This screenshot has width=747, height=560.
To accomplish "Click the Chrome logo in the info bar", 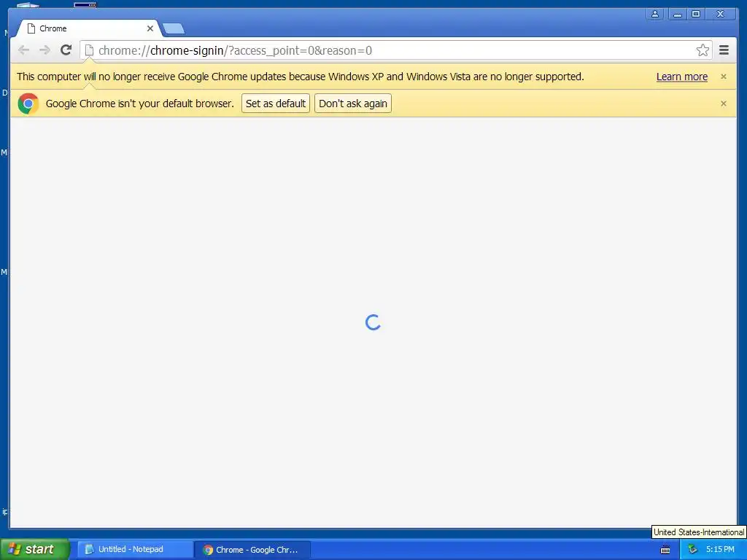I will pos(28,104).
